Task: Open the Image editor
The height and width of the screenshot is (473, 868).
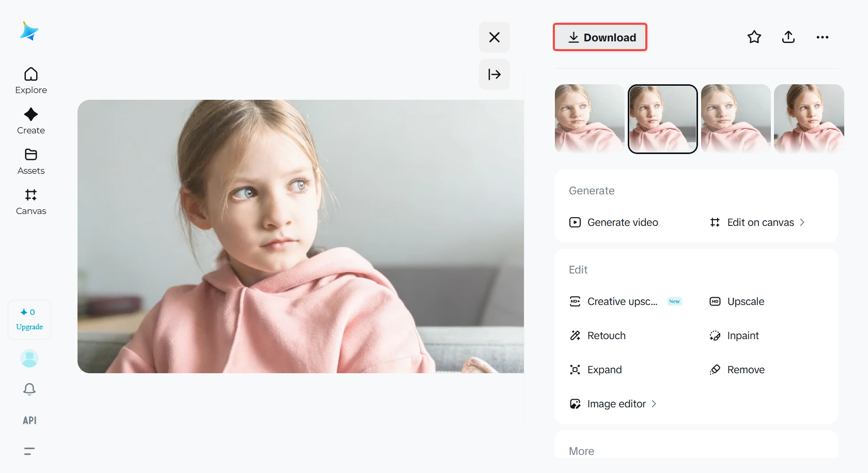Action: coord(613,404)
